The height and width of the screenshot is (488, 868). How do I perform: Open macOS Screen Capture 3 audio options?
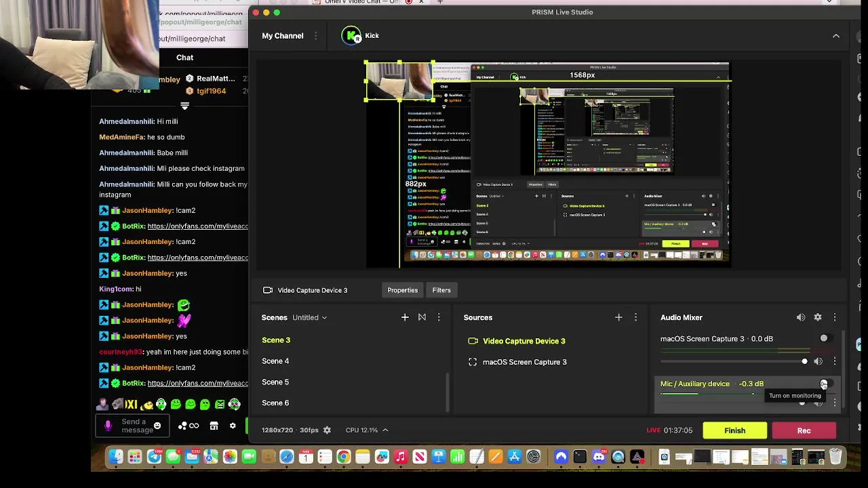(x=835, y=361)
